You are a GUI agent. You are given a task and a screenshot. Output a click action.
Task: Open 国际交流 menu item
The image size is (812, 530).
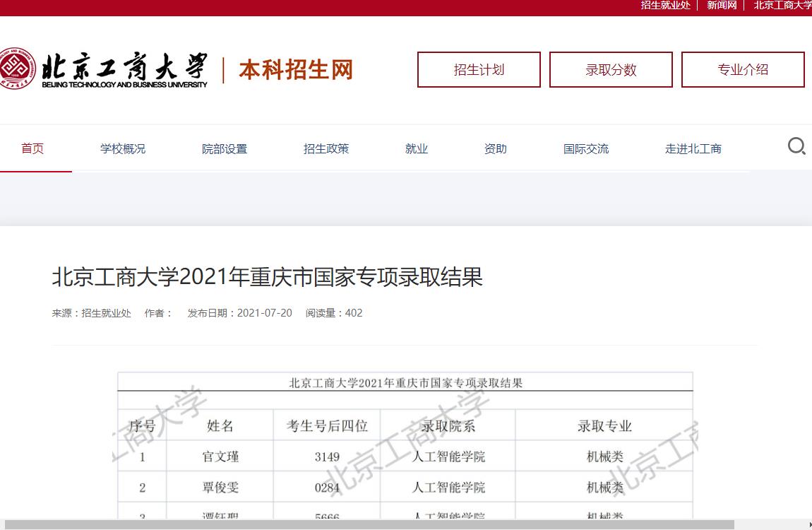pos(586,148)
